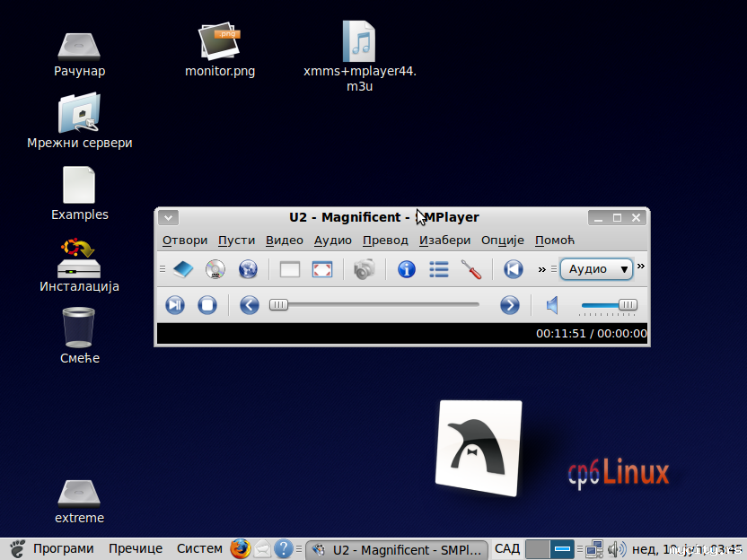Open the file info blue icon
The width and height of the screenshot is (747, 560).
point(407,269)
